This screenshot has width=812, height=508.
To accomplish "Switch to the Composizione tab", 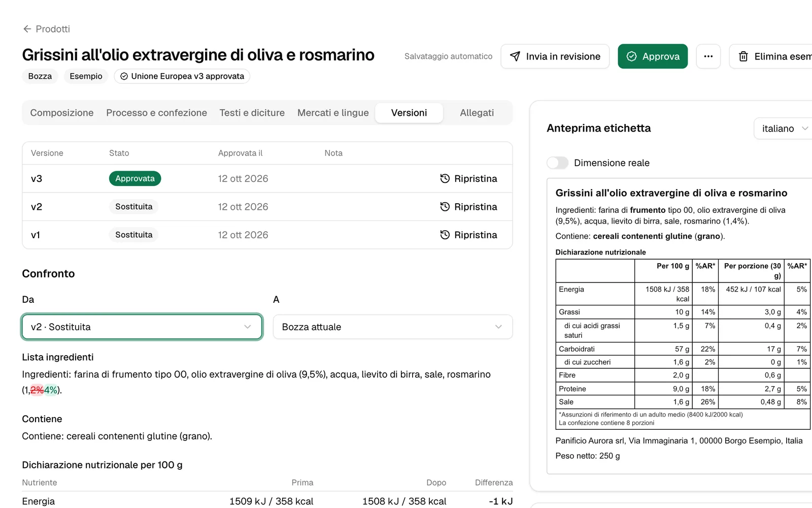I will (x=62, y=113).
